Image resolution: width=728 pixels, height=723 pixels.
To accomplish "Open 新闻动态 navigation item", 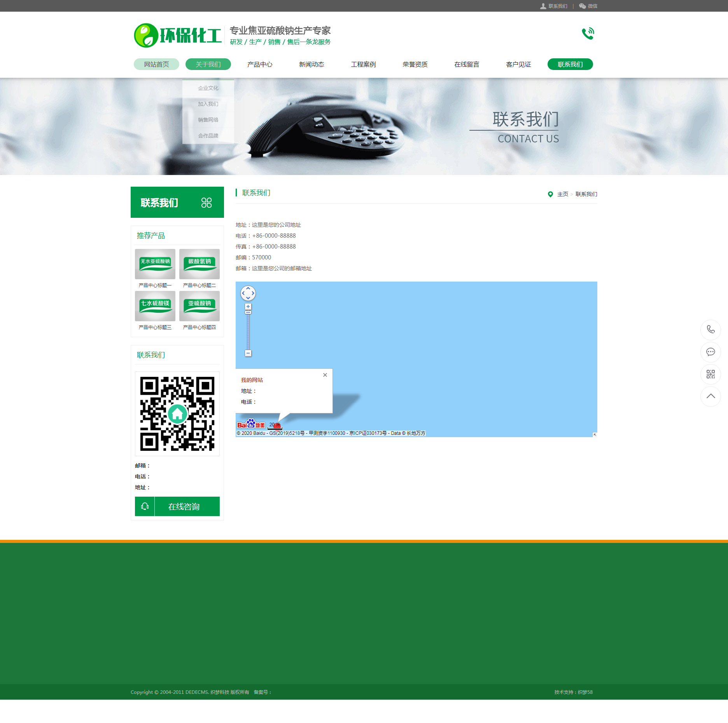I will tap(311, 64).
